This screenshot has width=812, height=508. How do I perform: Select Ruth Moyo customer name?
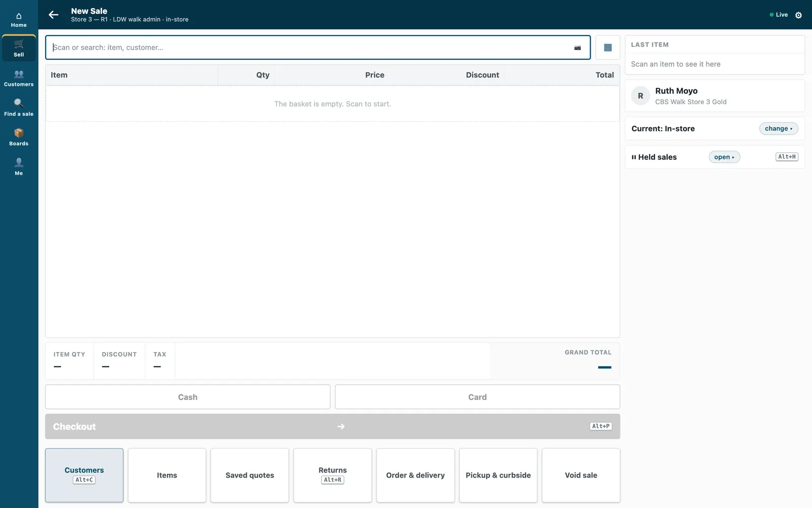point(676,91)
